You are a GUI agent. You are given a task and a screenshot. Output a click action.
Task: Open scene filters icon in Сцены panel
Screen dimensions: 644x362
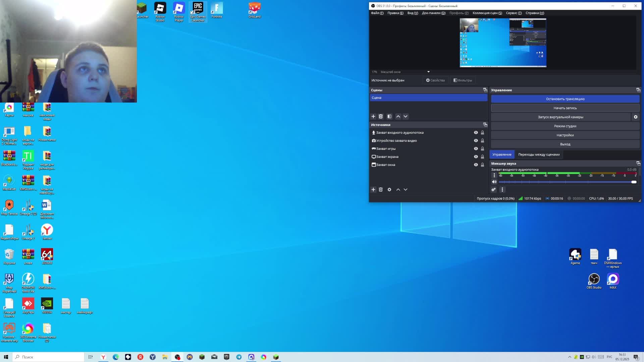coord(389,117)
